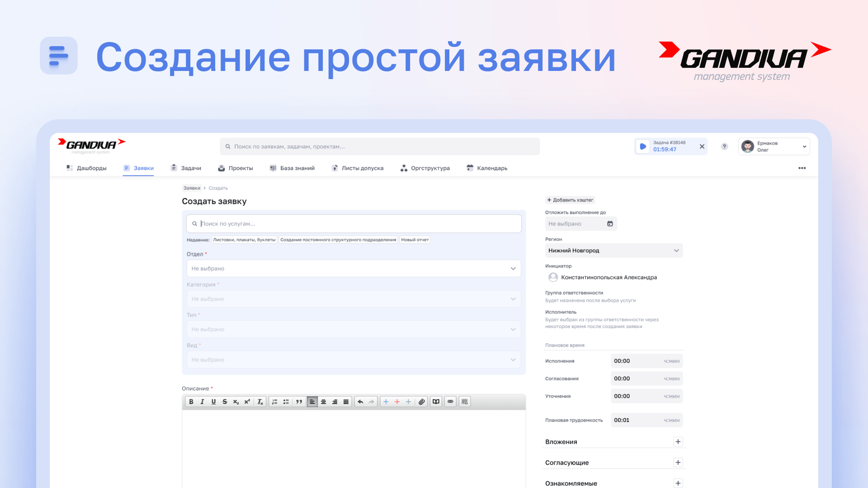This screenshot has height=488, width=868.
Task: Apply subscript formatting in editor
Action: (236, 402)
